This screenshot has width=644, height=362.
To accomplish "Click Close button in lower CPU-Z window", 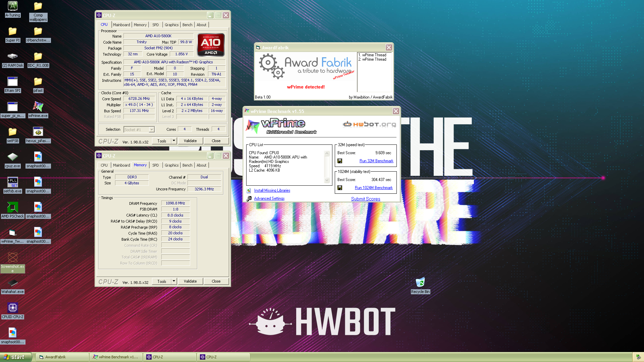I will (x=216, y=281).
